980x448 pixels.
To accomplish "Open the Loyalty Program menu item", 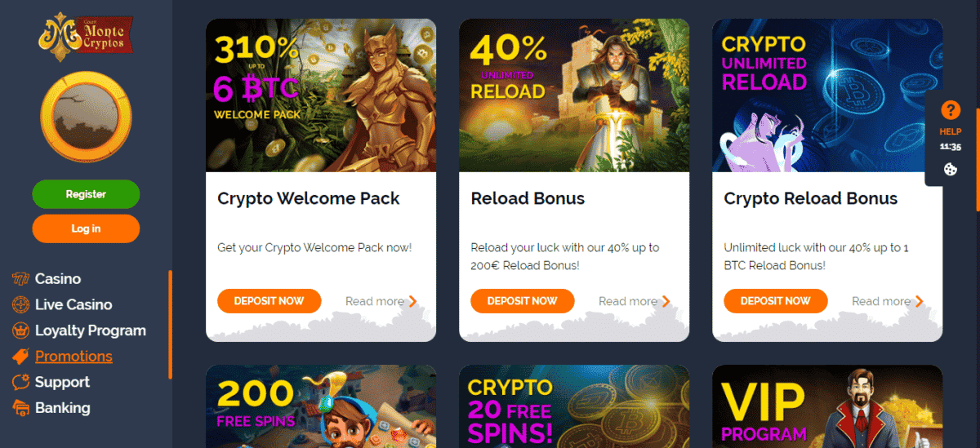I will [x=91, y=330].
